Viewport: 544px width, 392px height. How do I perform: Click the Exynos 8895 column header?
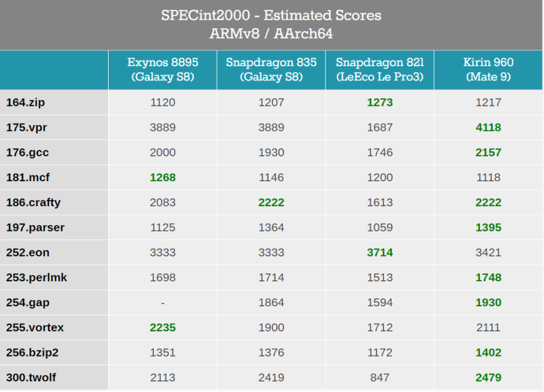pyautogui.click(x=162, y=69)
